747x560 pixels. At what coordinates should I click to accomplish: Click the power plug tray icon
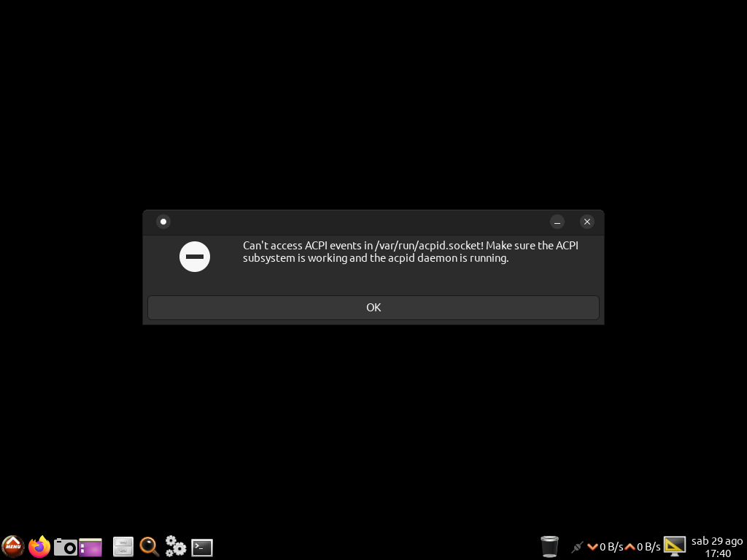[577, 547]
